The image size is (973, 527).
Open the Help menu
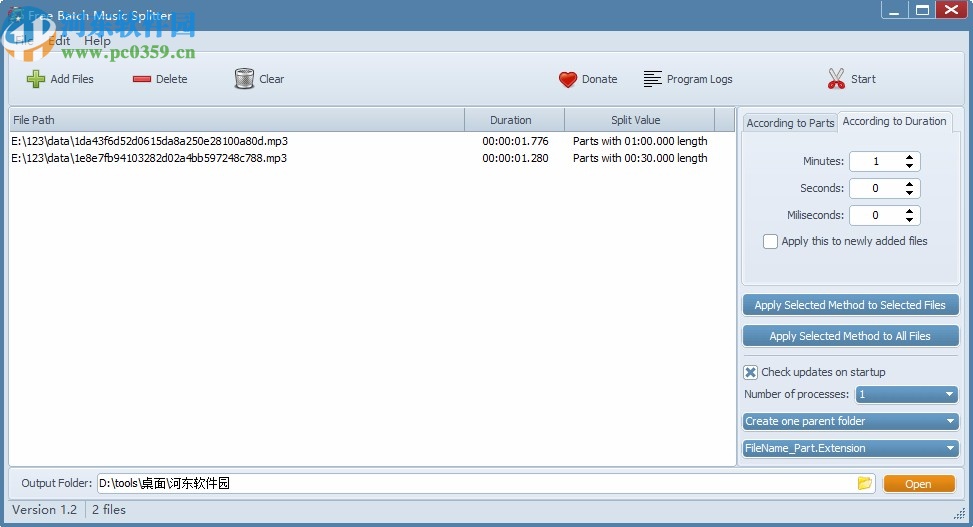pos(97,41)
